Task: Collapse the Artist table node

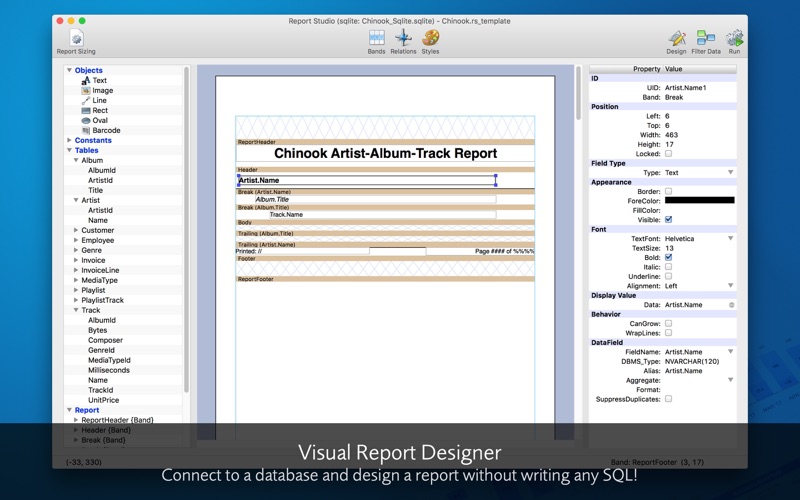Action: (76, 200)
